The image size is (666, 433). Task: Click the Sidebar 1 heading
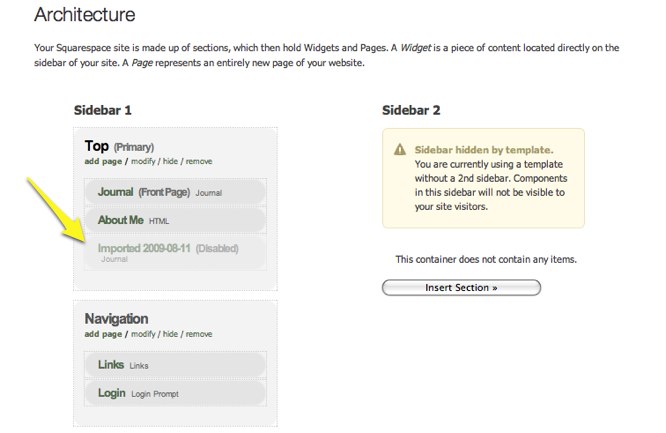(103, 110)
